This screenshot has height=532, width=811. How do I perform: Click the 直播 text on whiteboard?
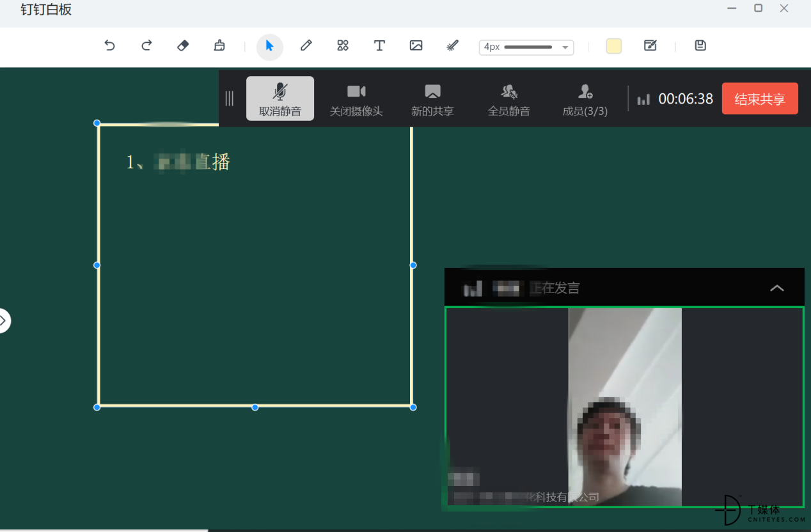pos(212,162)
